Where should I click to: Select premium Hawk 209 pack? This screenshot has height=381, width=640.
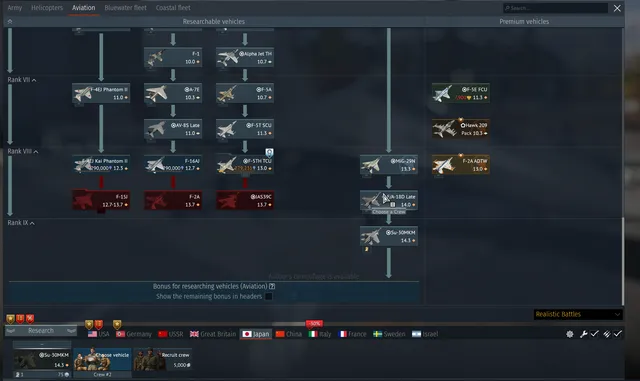coord(461,129)
